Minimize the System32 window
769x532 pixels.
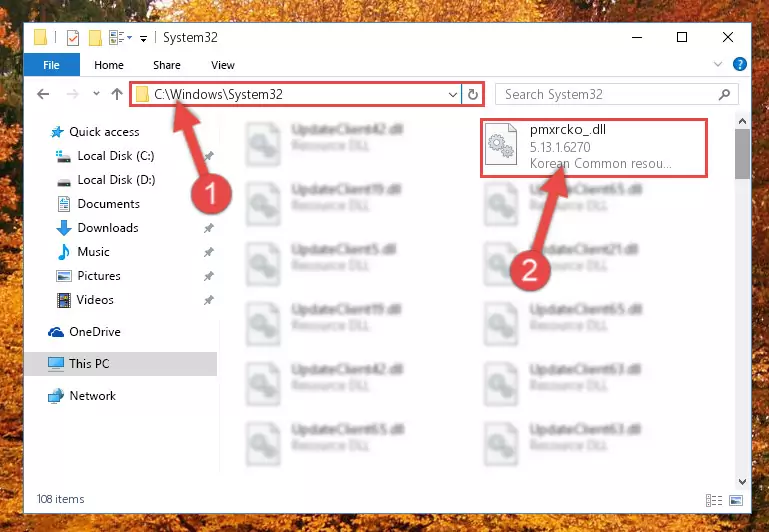click(637, 37)
